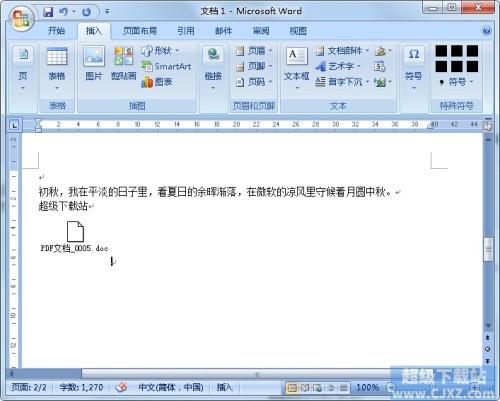Click the Undo arrow in quick access toolbar

pyautogui.click(x=63, y=12)
